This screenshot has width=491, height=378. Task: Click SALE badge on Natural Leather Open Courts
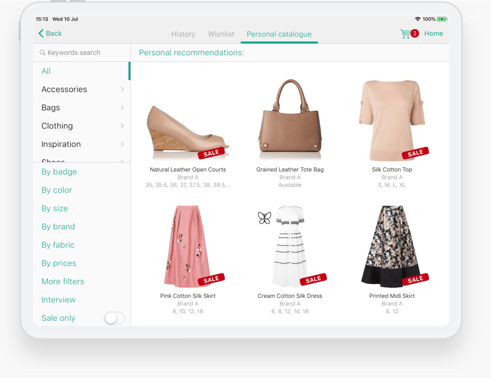(211, 153)
